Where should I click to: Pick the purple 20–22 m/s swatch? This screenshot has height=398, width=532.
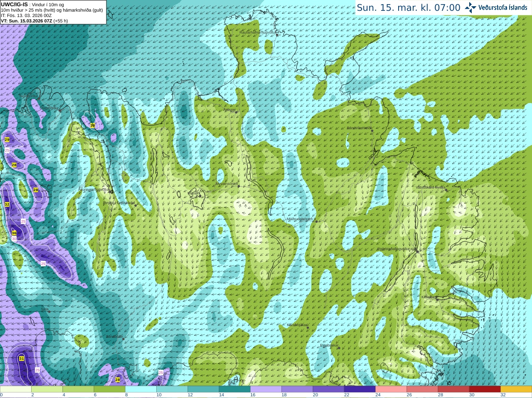pos(328,389)
